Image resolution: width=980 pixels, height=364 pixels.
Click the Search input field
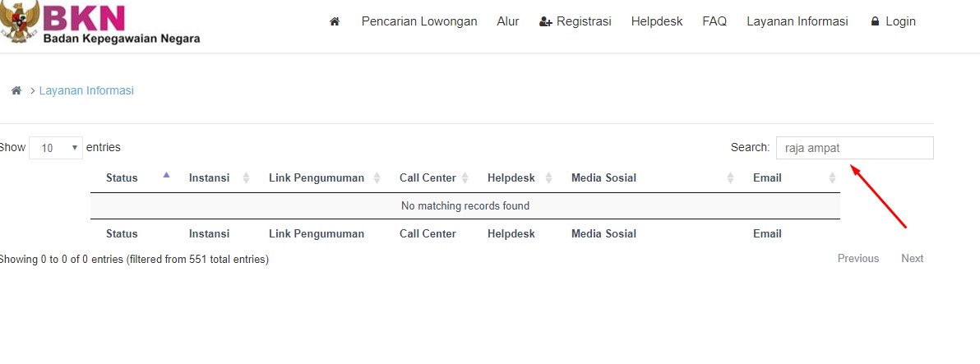(x=854, y=148)
